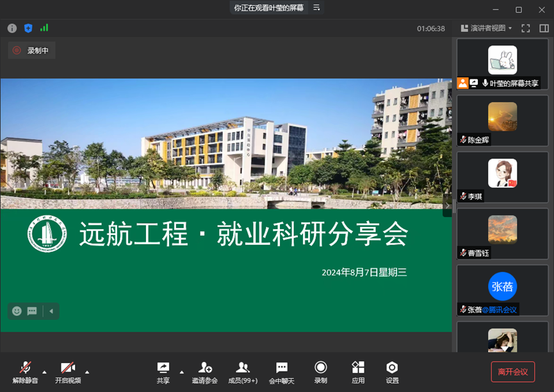Click the meeting info icon

[x=12, y=28]
